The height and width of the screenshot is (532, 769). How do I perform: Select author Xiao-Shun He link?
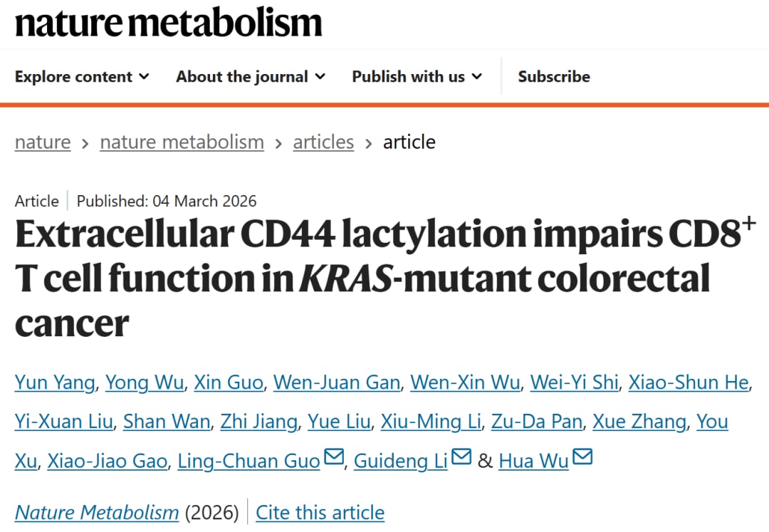[689, 383]
